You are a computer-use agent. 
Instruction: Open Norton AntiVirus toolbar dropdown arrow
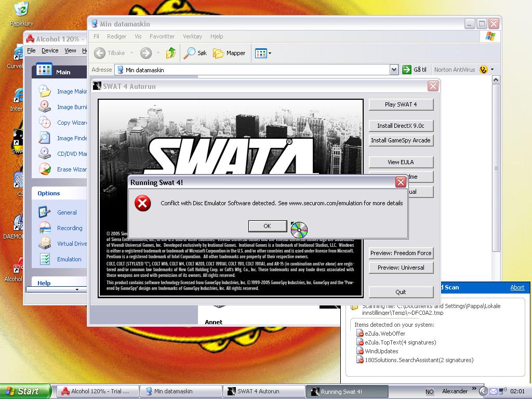(493, 70)
